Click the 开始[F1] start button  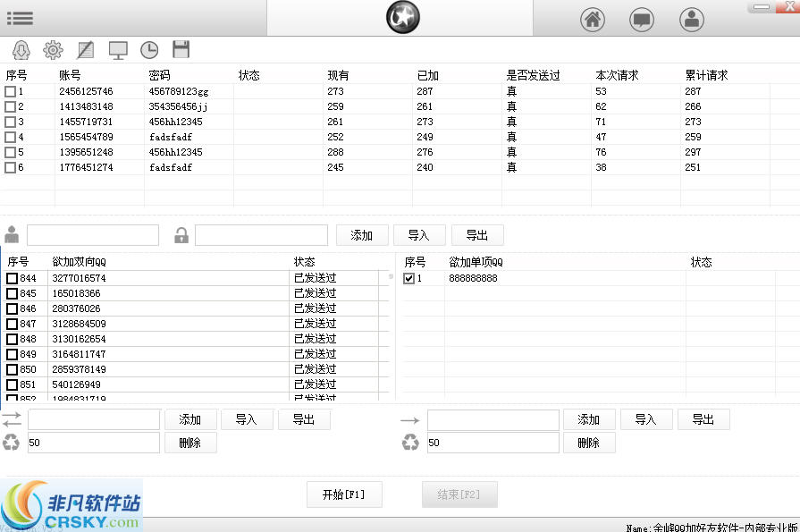pyautogui.click(x=344, y=494)
